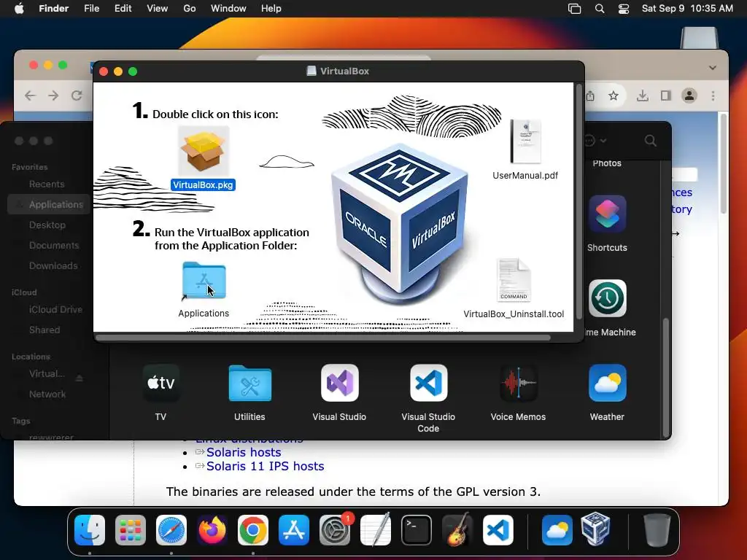The width and height of the screenshot is (747, 560).
Task: Click Chrome's forward navigation arrow
Action: coord(53,96)
